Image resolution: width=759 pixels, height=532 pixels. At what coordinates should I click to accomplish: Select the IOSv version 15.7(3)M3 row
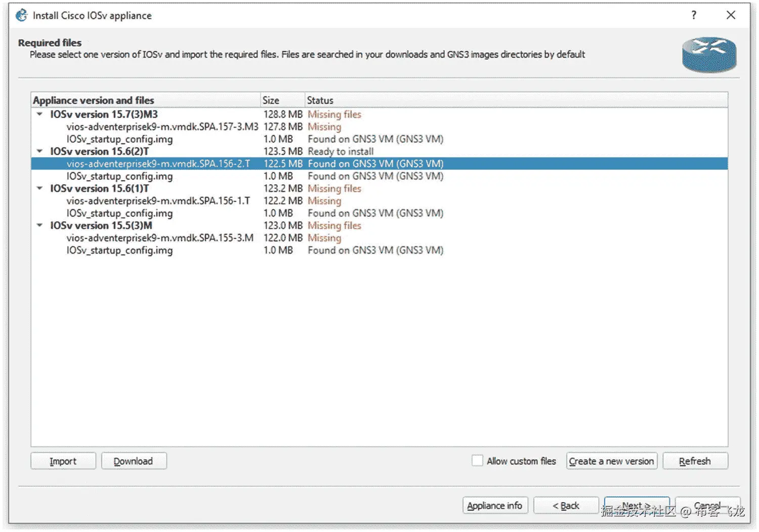pos(379,114)
